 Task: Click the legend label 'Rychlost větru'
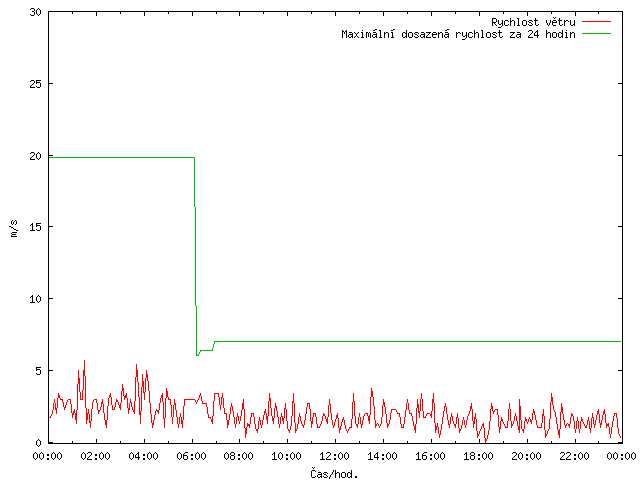click(x=533, y=22)
